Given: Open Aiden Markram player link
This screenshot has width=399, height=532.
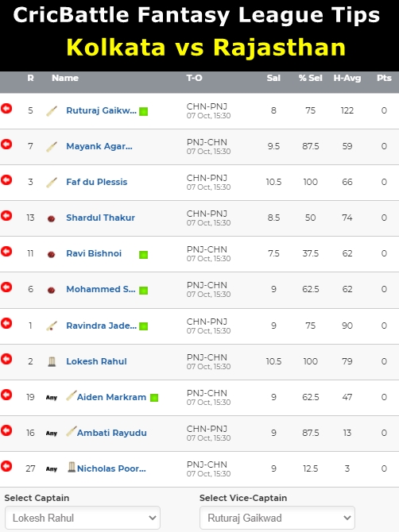Looking at the screenshot, I should [111, 397].
